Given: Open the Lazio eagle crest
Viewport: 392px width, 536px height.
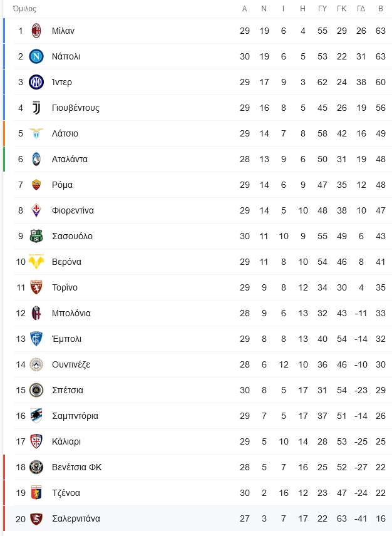Looking at the screenshot, I should click(x=36, y=133).
